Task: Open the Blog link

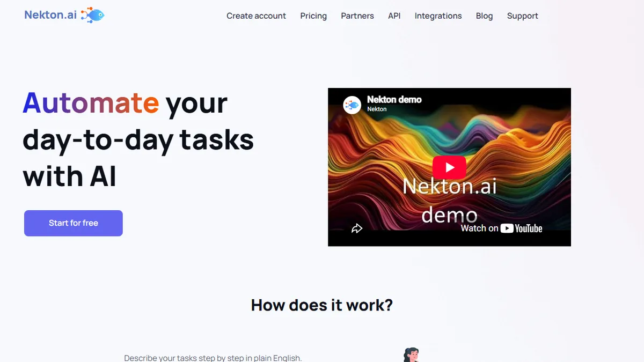Action: tap(484, 16)
